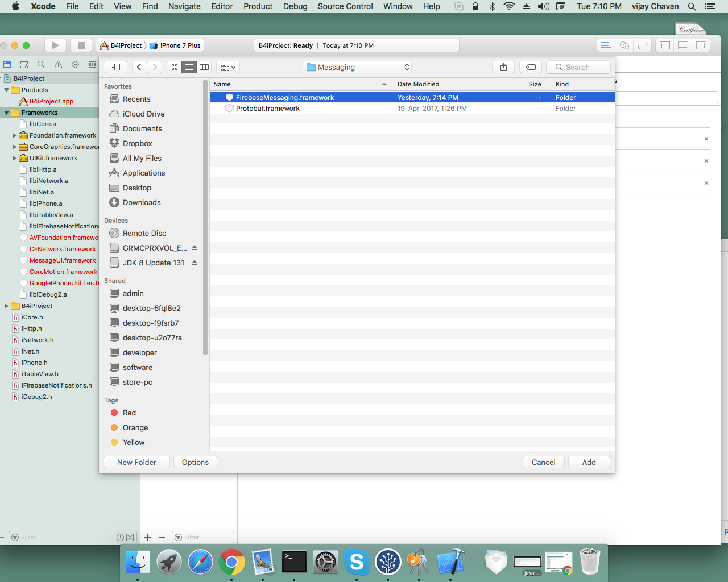
Task: Click the New Folder button
Action: tap(136, 462)
